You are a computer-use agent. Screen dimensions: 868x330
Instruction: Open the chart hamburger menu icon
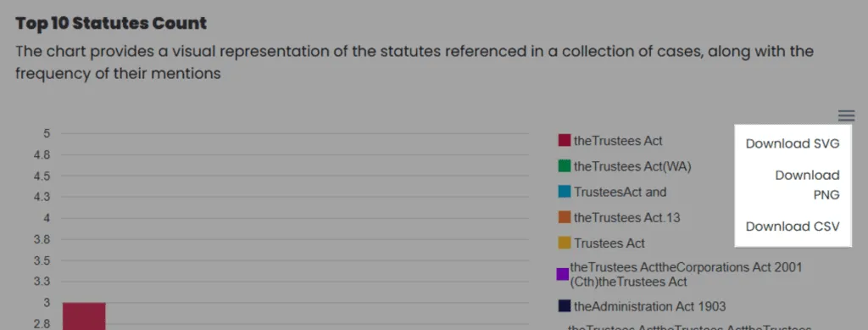pos(847,115)
